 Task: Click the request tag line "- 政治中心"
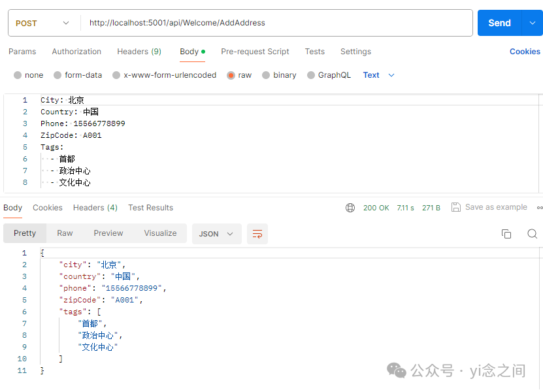coord(71,171)
